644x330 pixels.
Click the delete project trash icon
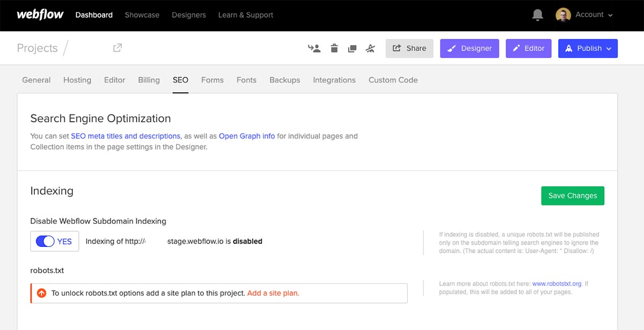click(x=334, y=48)
